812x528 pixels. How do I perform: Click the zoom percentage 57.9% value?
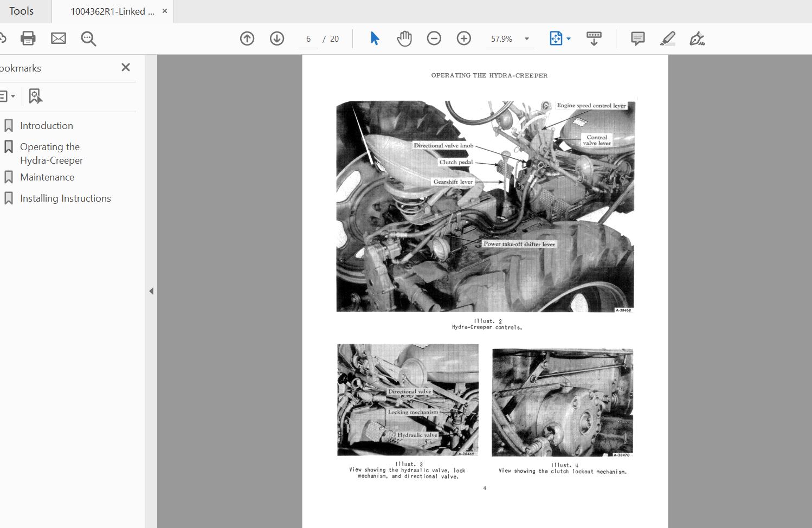tap(501, 39)
